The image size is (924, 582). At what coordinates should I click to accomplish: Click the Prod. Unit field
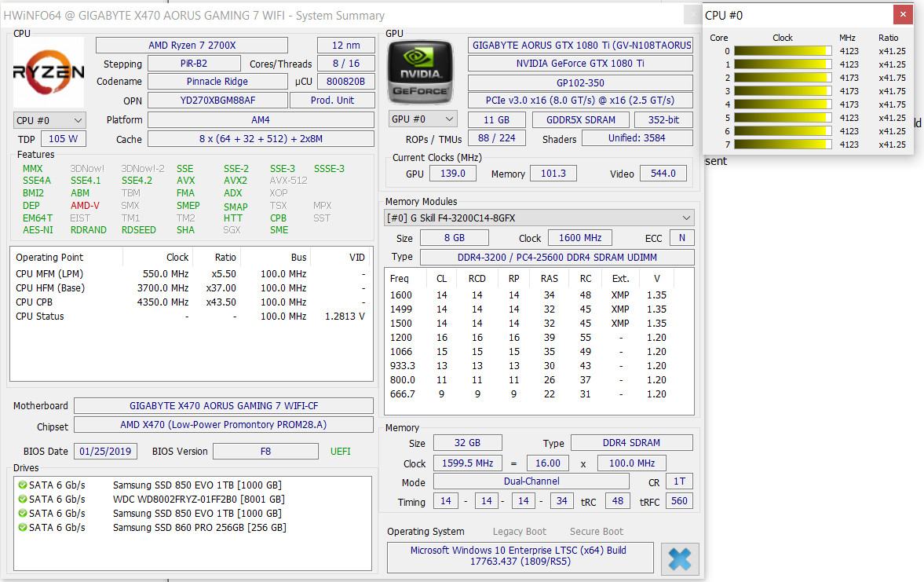coord(332,101)
